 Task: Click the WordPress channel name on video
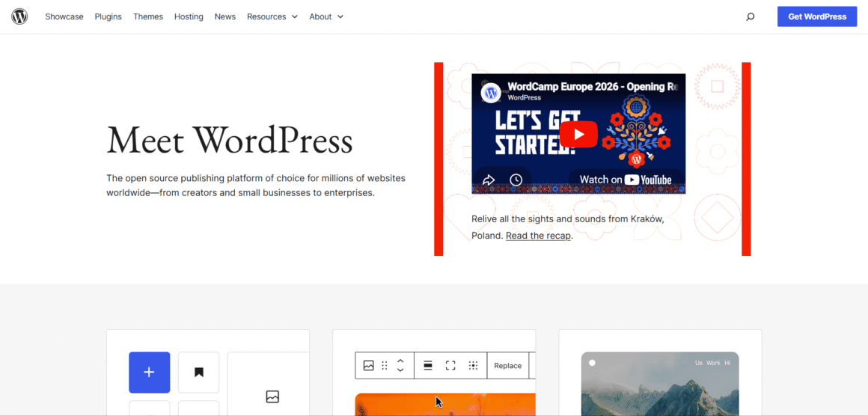525,98
